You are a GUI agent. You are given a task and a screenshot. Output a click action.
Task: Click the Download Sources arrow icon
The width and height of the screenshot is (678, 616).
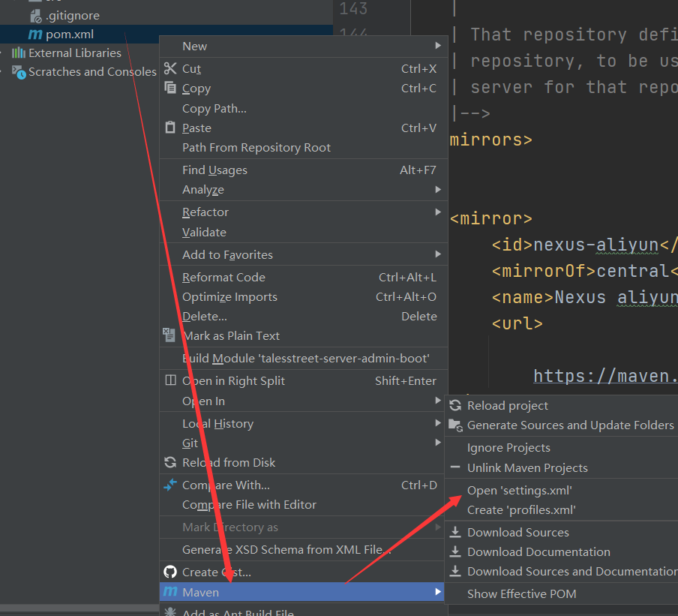[455, 532]
